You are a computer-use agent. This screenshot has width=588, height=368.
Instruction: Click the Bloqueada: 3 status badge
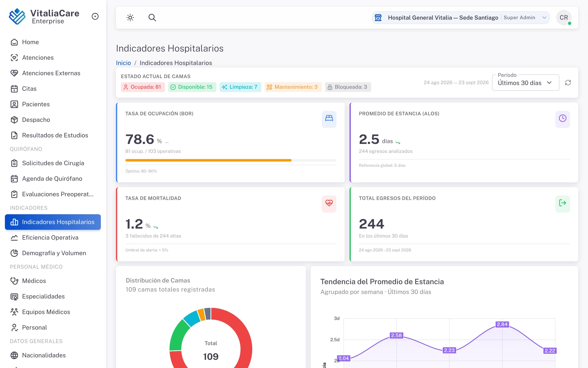click(348, 87)
